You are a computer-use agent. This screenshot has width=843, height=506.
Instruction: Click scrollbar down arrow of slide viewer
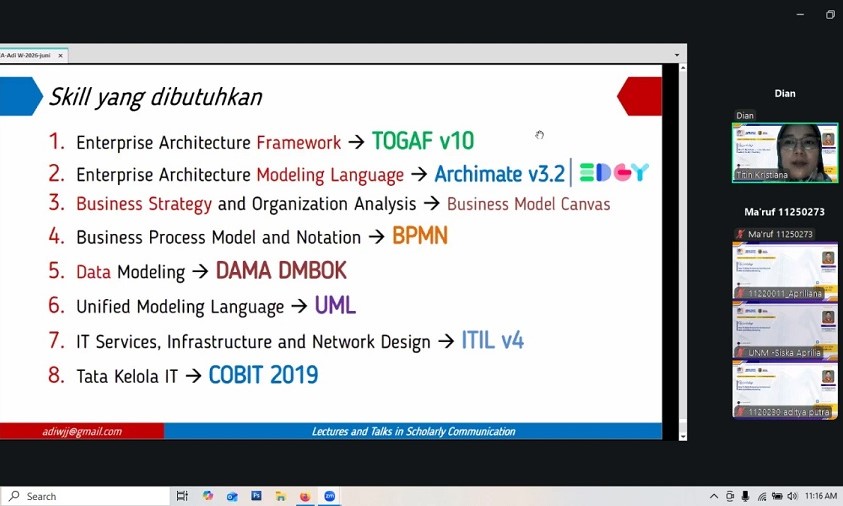pos(683,436)
